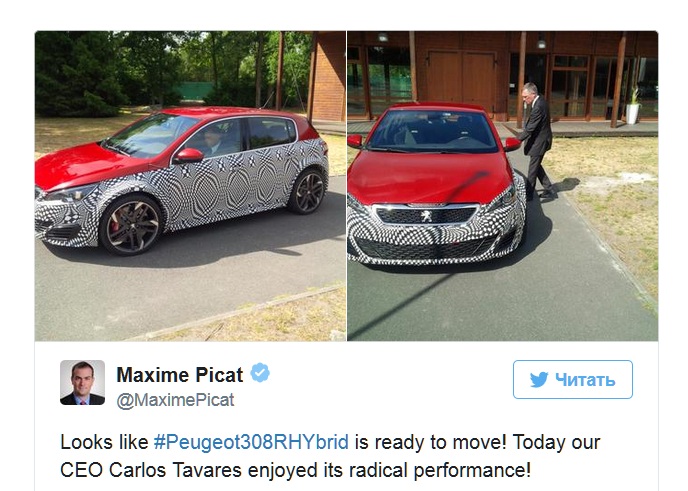
Task: Open the left side-view car photo
Action: (x=190, y=186)
